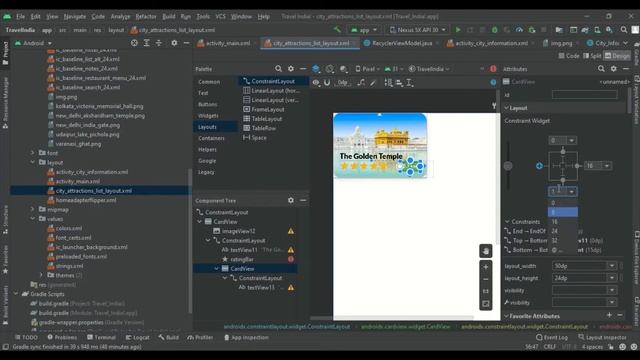Collapse the Constraints section
Image resolution: width=640 pixels, height=360 pixels.
[507, 222]
